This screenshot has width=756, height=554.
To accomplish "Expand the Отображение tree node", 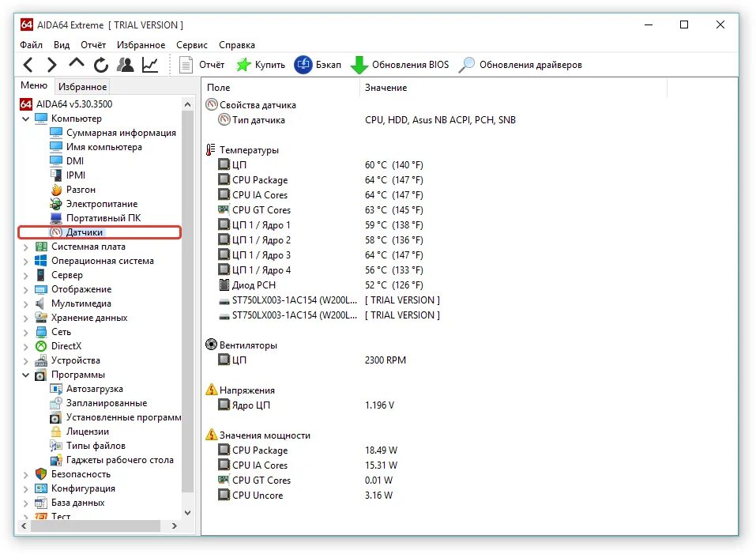I will 25,290.
